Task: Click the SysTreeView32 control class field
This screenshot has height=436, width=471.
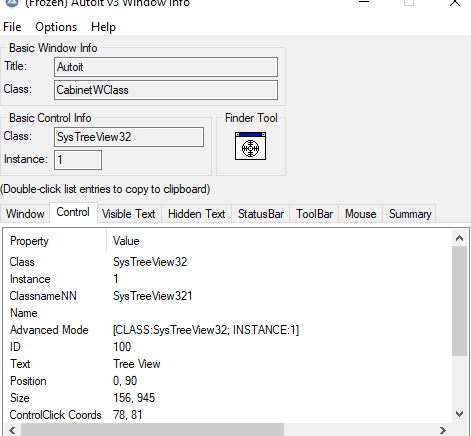Action: [129, 137]
